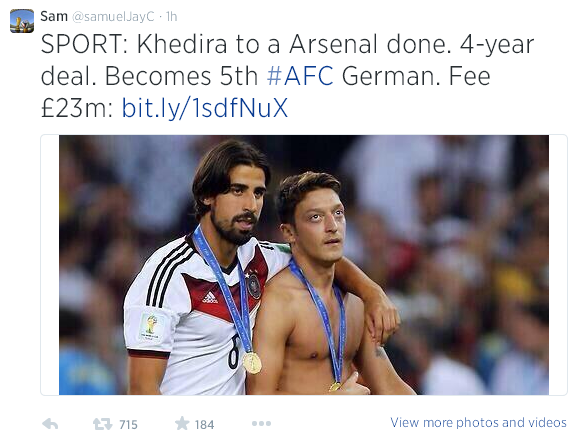This screenshot has width=579, height=439.
Task: Follow the #AFC hashtag
Action: (x=300, y=76)
